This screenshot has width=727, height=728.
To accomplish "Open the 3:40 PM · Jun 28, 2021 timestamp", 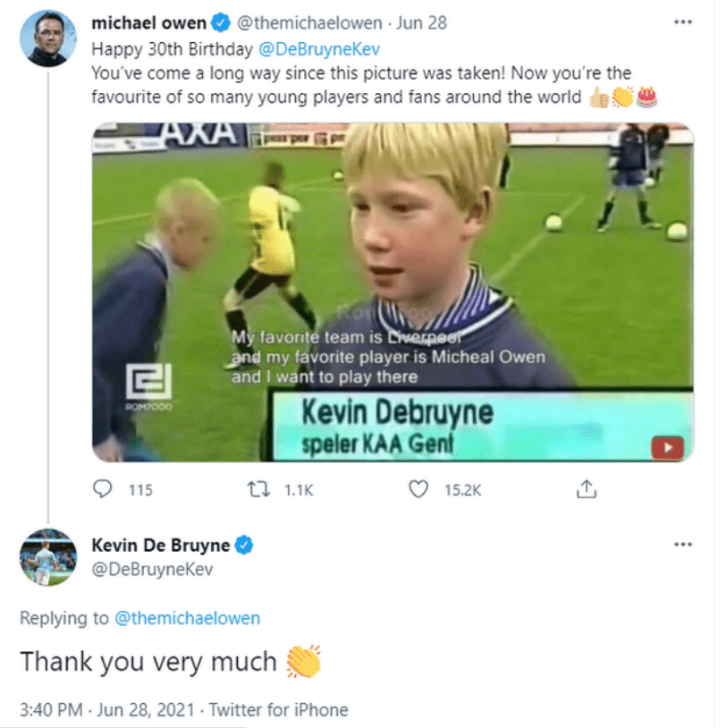I will point(106,710).
